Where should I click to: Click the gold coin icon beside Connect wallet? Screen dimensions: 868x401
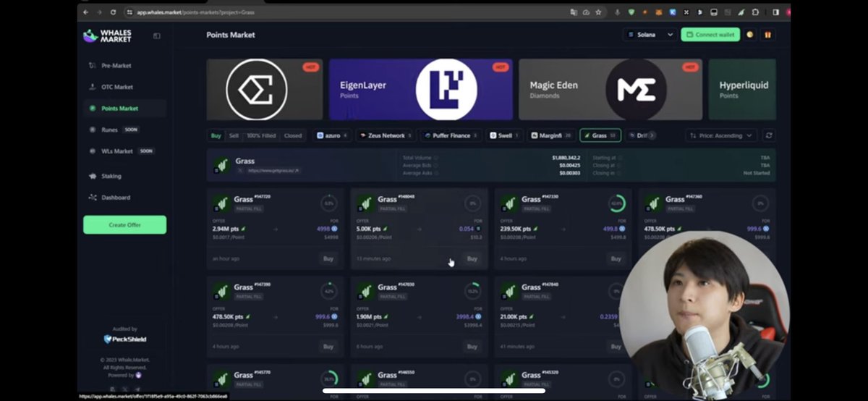pos(750,35)
